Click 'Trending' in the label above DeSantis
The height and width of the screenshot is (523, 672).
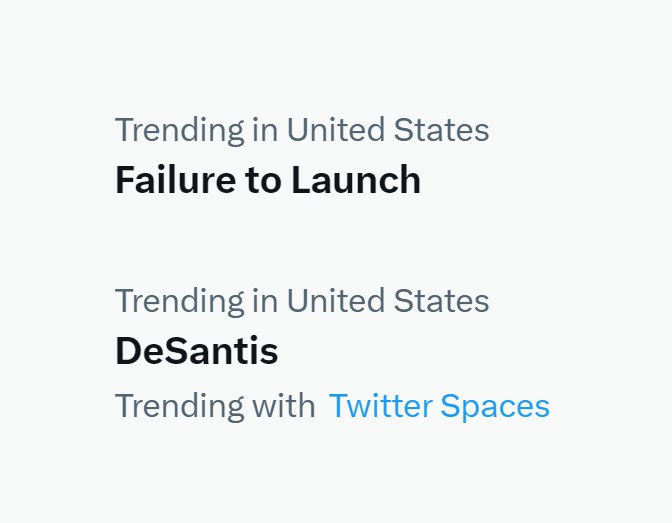(180, 302)
